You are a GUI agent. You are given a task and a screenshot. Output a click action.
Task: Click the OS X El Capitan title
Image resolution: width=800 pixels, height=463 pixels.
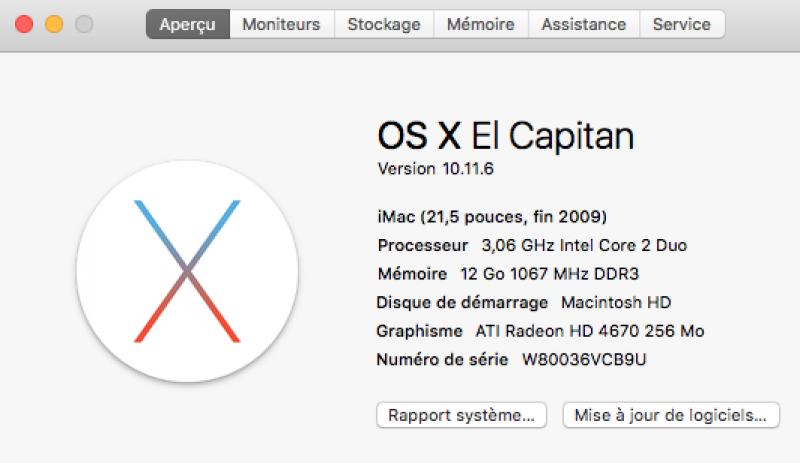[505, 136]
